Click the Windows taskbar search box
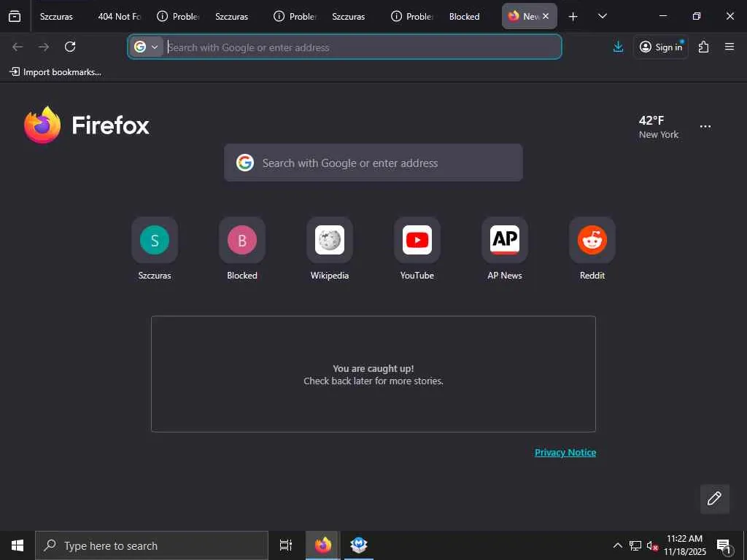The image size is (747, 560). coord(152,545)
